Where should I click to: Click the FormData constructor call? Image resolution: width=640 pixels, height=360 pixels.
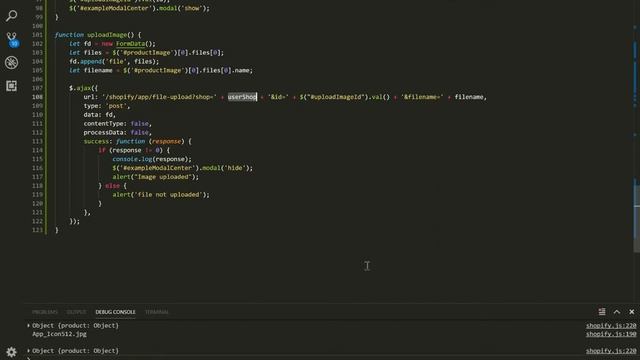pyautogui.click(x=130, y=44)
